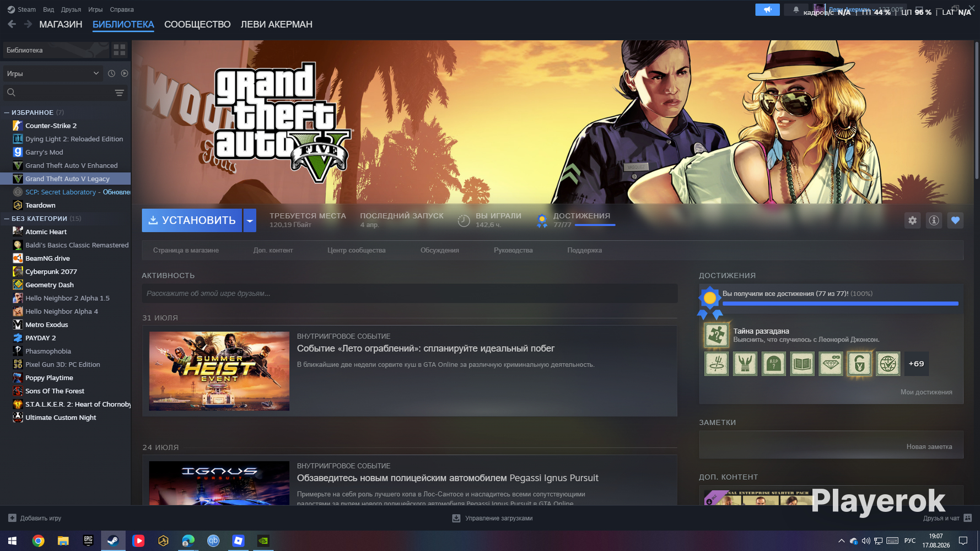Switch to the МАГАЗИН tab
The height and width of the screenshot is (551, 980).
coord(61,24)
